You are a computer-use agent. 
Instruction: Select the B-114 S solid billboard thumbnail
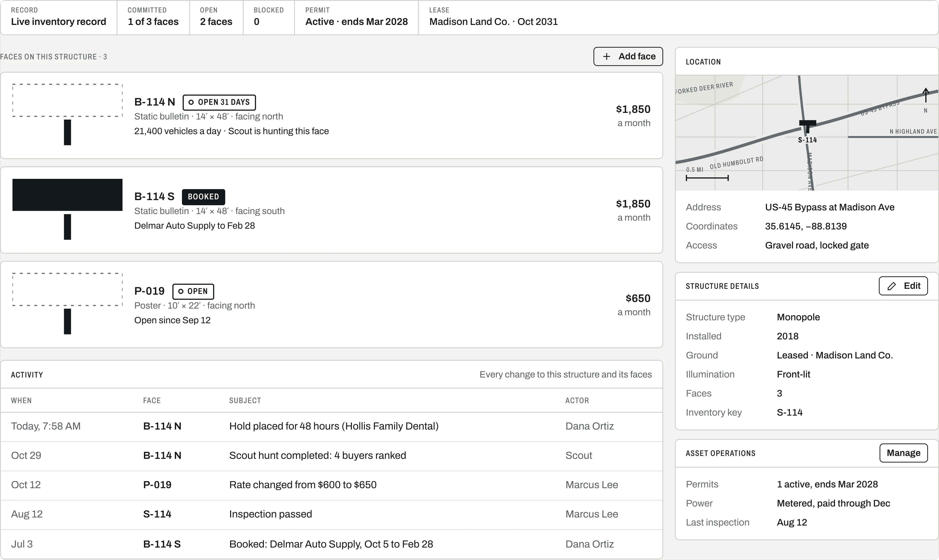[x=67, y=209]
